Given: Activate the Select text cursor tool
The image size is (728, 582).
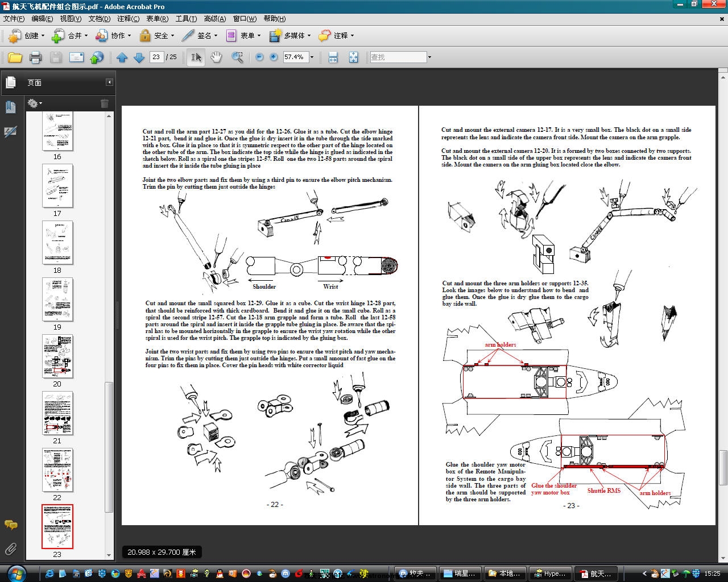Looking at the screenshot, I should coord(196,57).
